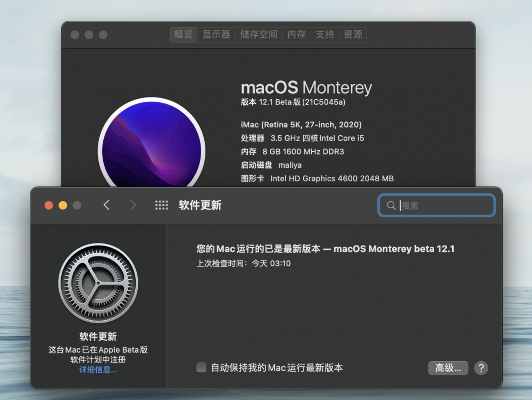Minimize the About This Mac window
This screenshot has width=532, height=400.
(x=89, y=35)
